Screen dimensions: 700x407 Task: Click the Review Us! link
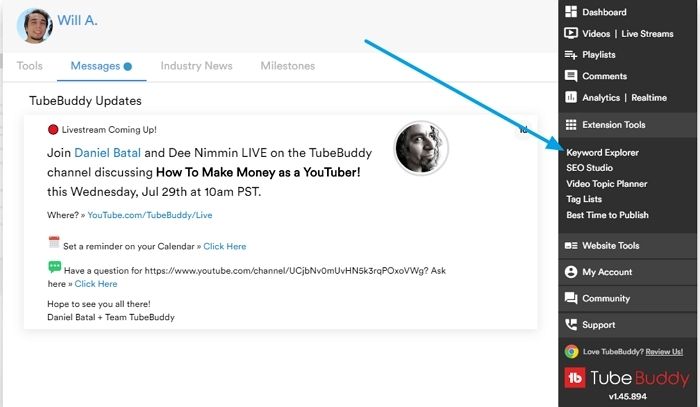pos(664,352)
